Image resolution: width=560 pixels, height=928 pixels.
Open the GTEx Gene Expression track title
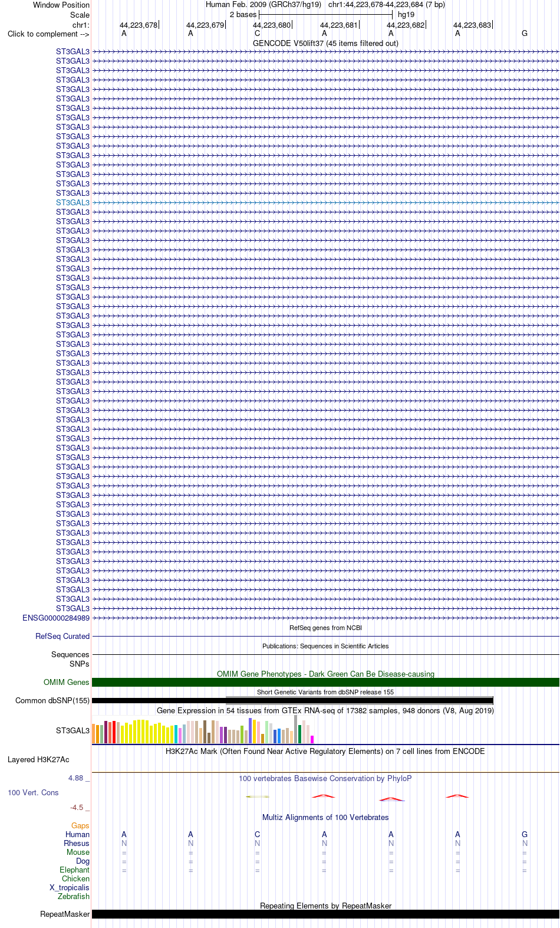point(325,710)
